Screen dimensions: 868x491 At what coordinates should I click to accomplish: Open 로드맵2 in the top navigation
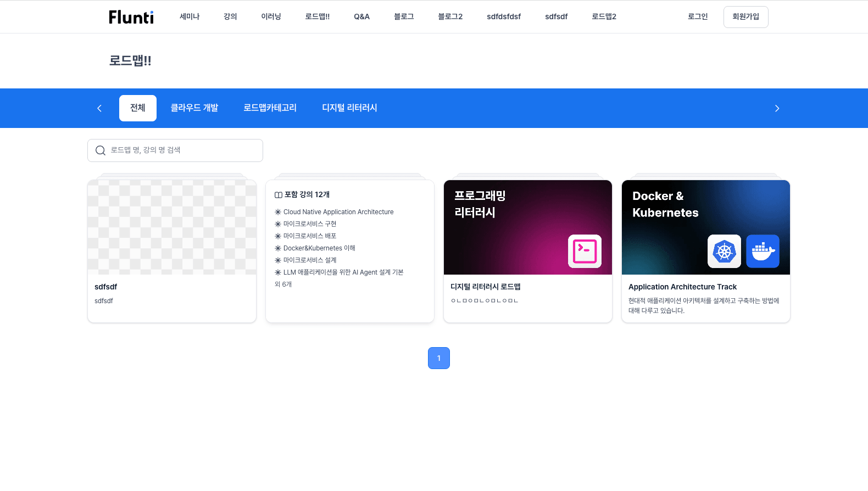point(604,16)
